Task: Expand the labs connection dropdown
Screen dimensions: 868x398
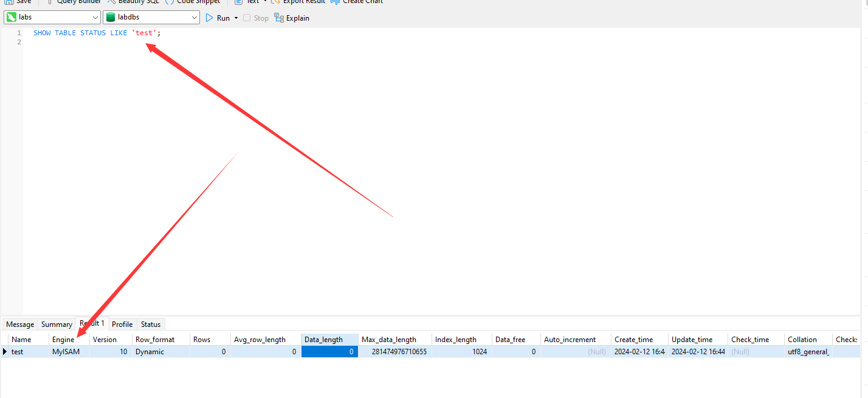Action: click(95, 18)
